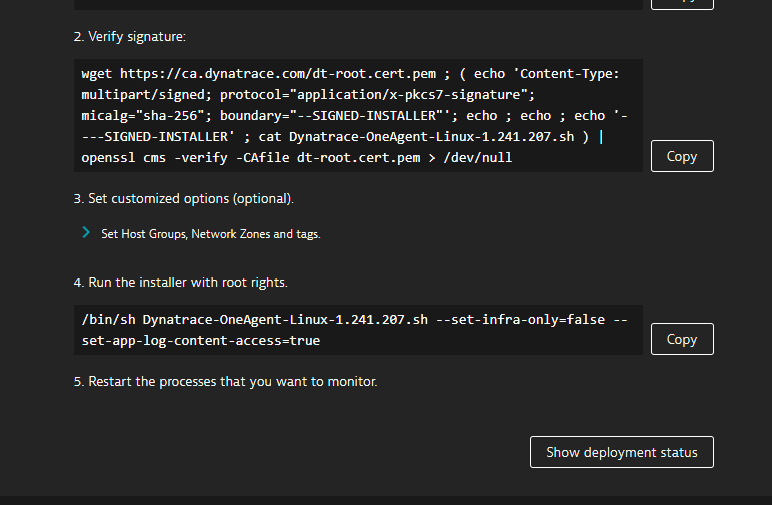Click '3. Set customized options (optional)' step text

[184, 199]
